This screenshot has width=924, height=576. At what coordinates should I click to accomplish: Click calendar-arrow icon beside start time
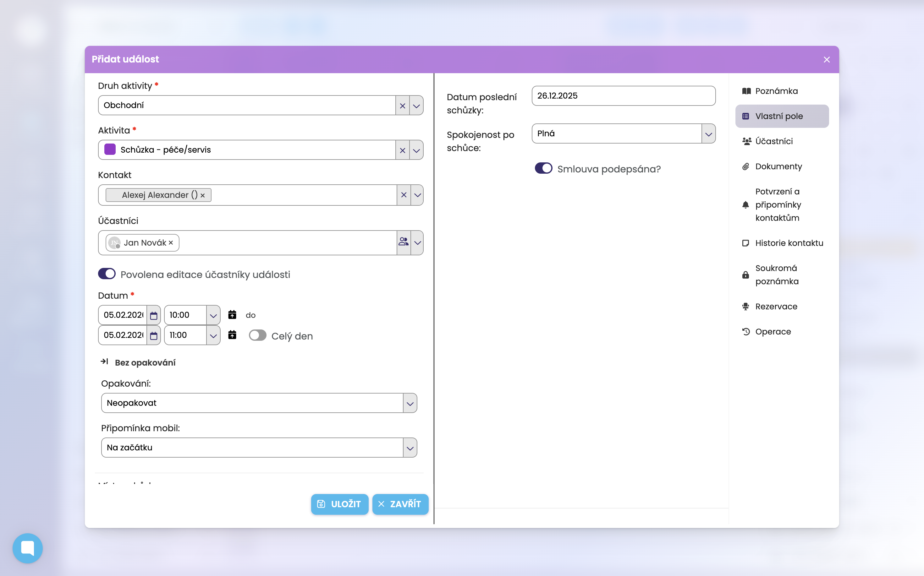(232, 315)
